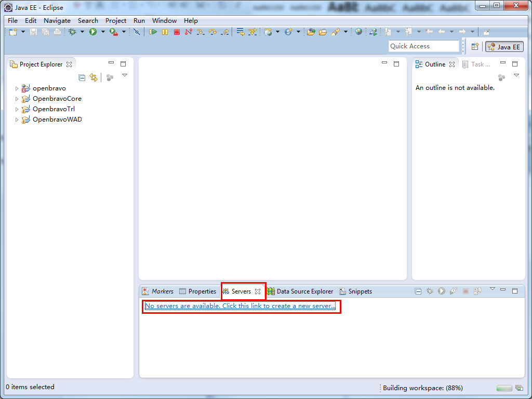Click the Forward navigation arrow icon

click(462, 32)
